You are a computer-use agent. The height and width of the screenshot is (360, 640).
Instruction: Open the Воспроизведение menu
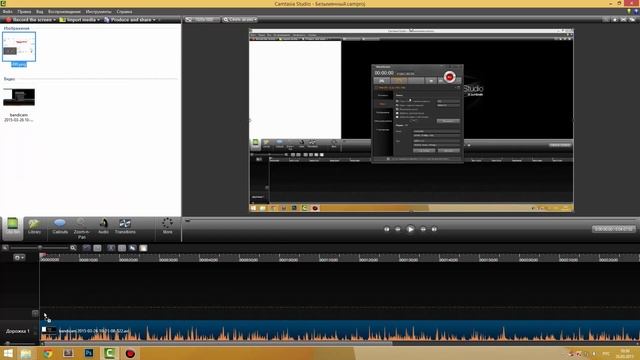coord(64,11)
